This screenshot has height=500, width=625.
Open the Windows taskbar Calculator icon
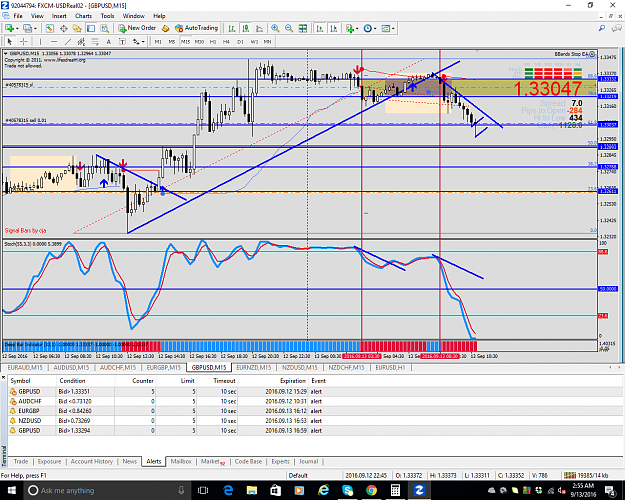click(395, 490)
